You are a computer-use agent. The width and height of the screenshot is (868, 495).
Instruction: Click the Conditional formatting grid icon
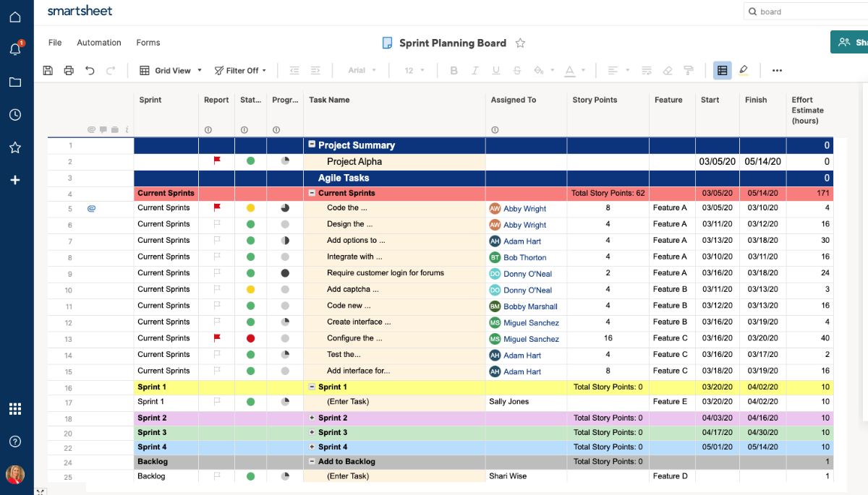[722, 71]
